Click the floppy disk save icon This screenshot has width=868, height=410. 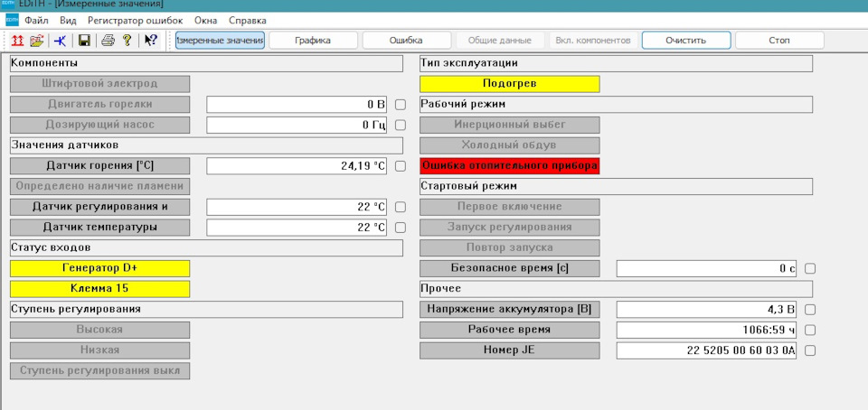pos(84,41)
